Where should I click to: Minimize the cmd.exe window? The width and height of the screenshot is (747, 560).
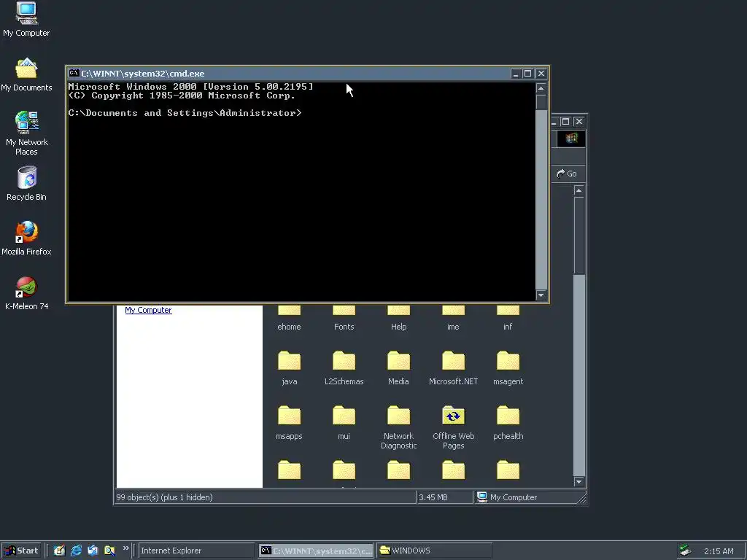(516, 74)
